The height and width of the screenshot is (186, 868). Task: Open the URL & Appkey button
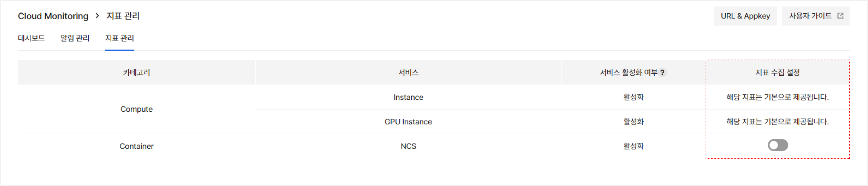[x=745, y=16]
